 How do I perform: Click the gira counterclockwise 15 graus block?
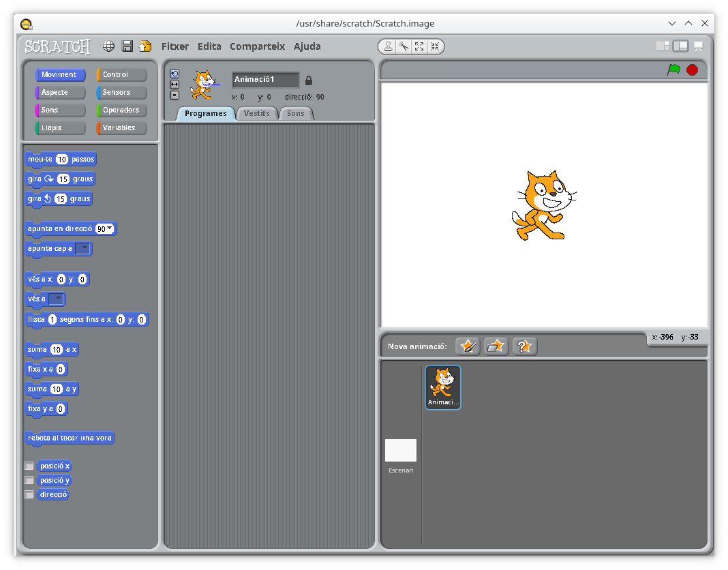coord(59,199)
